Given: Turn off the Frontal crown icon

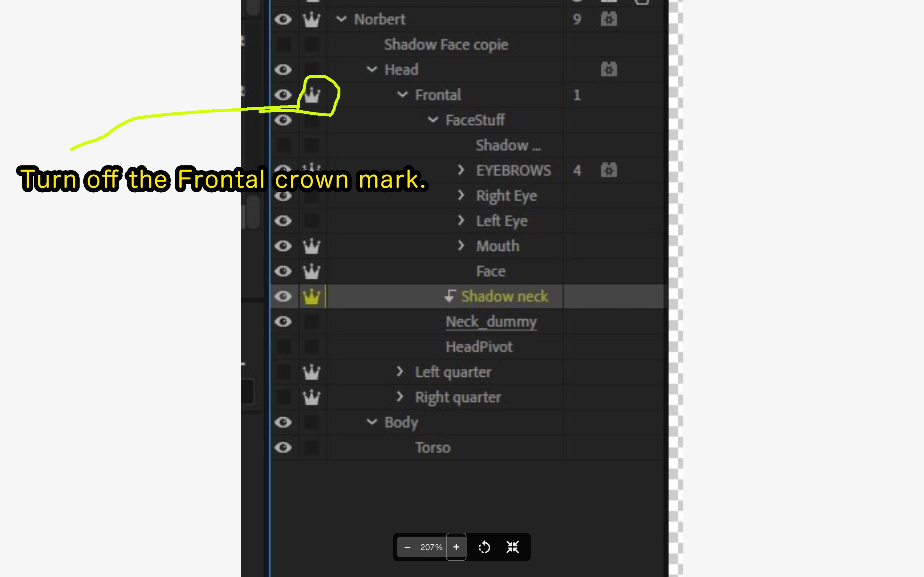Looking at the screenshot, I should (312, 95).
